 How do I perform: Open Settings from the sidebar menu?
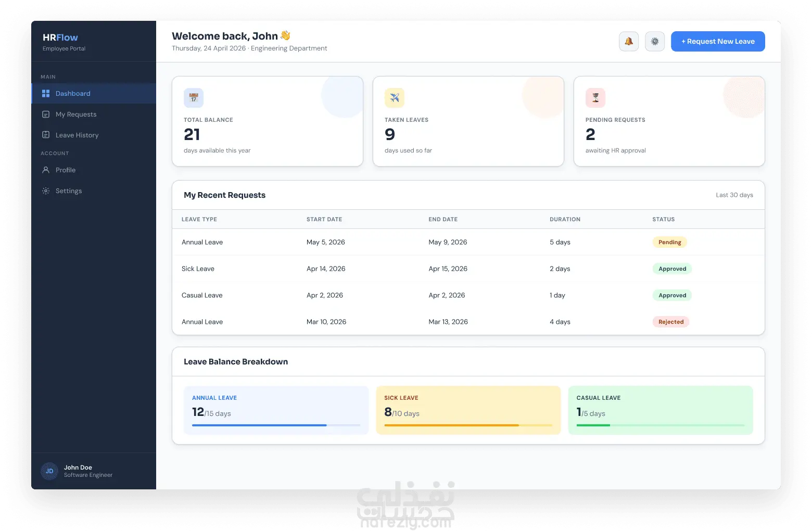tap(94, 191)
